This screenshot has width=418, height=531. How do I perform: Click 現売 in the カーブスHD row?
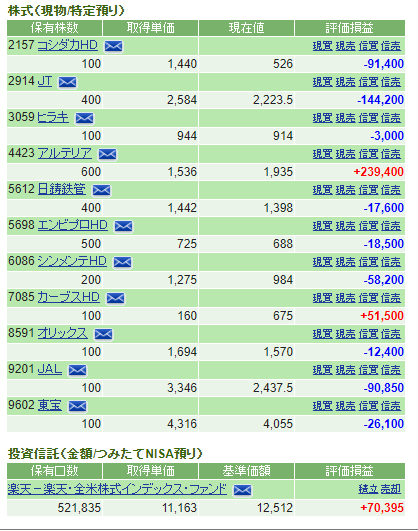(346, 298)
